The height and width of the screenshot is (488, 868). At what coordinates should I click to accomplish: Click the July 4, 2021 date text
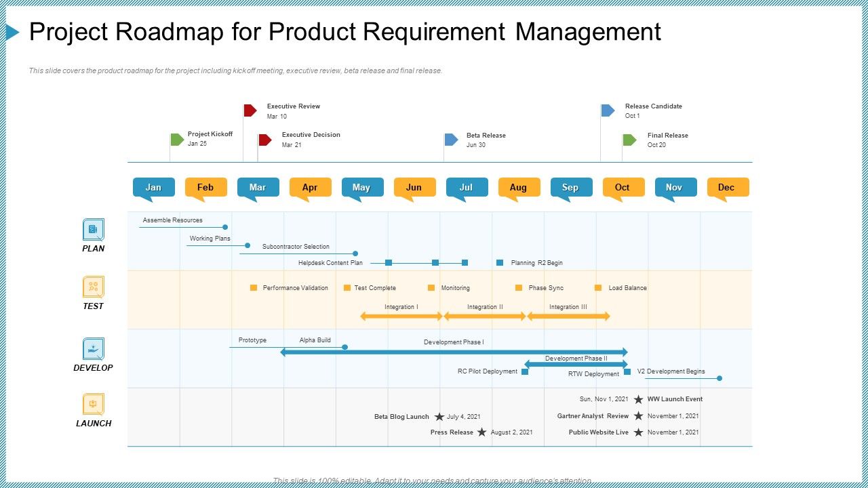464,417
